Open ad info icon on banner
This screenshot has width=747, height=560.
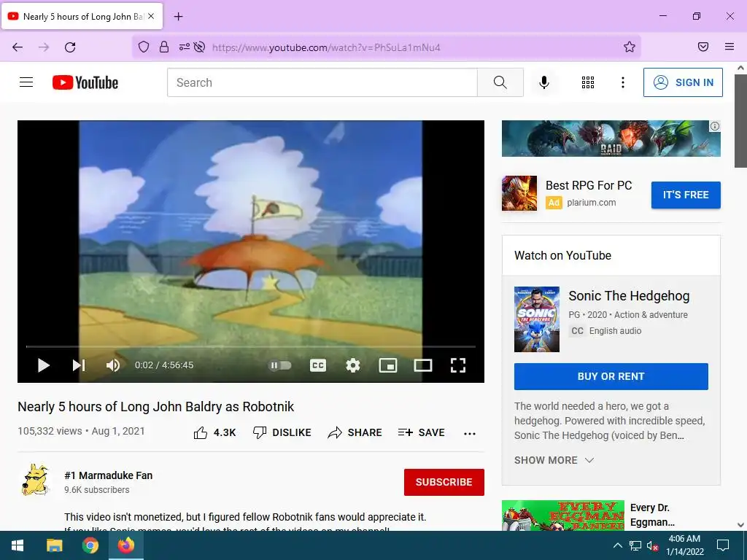715,126
